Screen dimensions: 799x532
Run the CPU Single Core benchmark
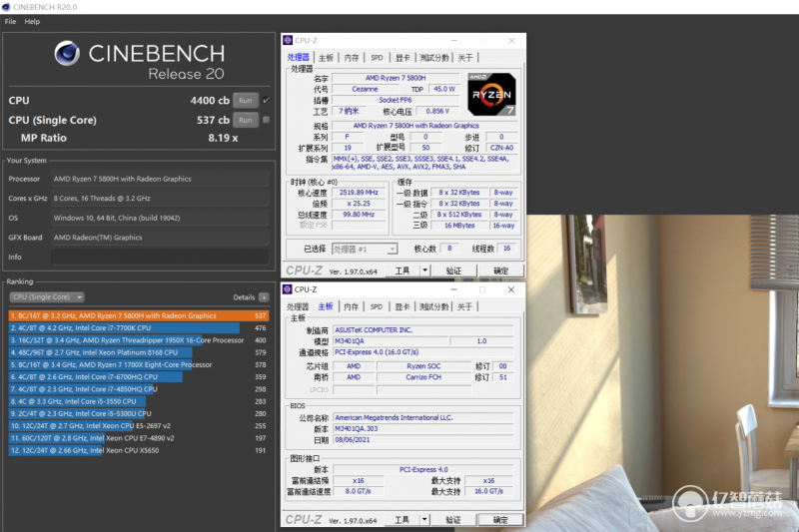pos(246,120)
